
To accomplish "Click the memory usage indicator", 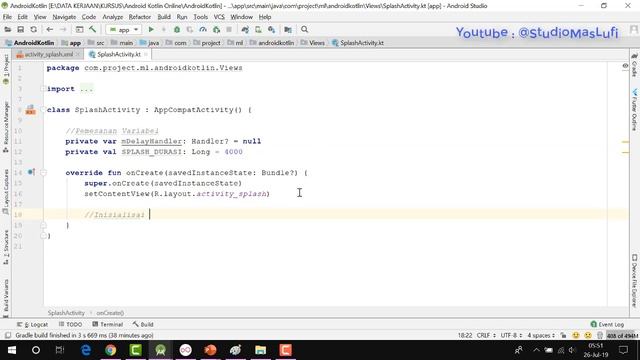I will 622,336.
